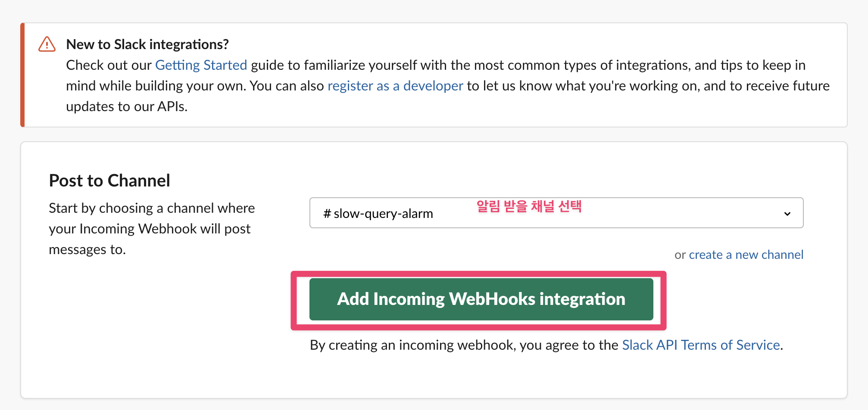The image size is (868, 410).
Task: Click the 'Start by choosing a channel' description
Action: (x=152, y=229)
